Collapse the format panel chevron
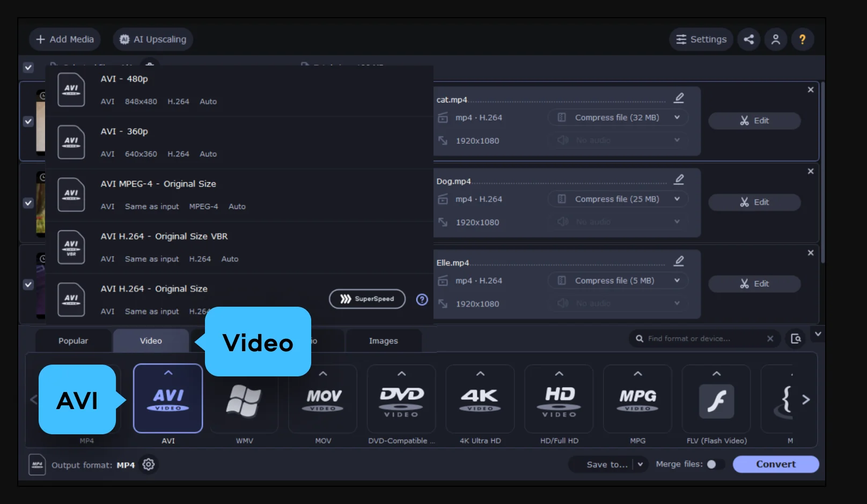The width and height of the screenshot is (867, 504). (x=818, y=334)
